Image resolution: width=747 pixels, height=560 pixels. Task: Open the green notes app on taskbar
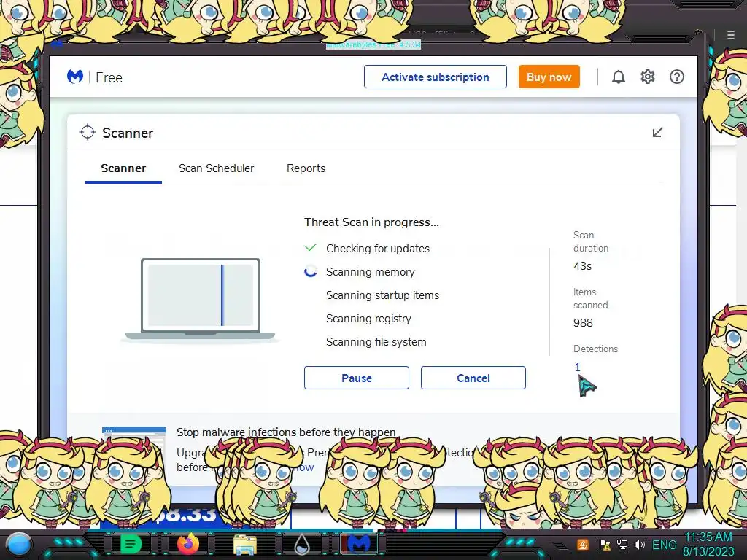pyautogui.click(x=131, y=544)
